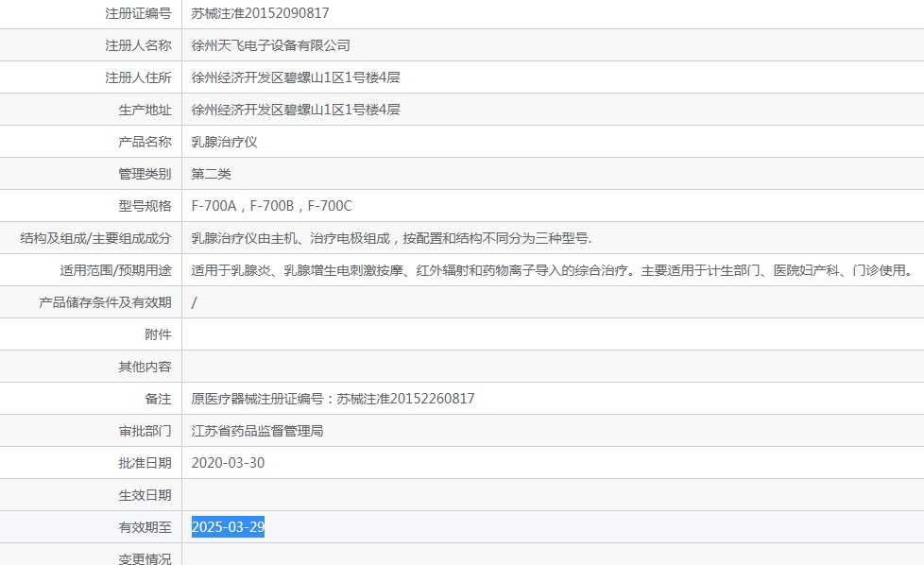Select the 管理类别 label
The height and width of the screenshot is (565, 924).
[145, 174]
